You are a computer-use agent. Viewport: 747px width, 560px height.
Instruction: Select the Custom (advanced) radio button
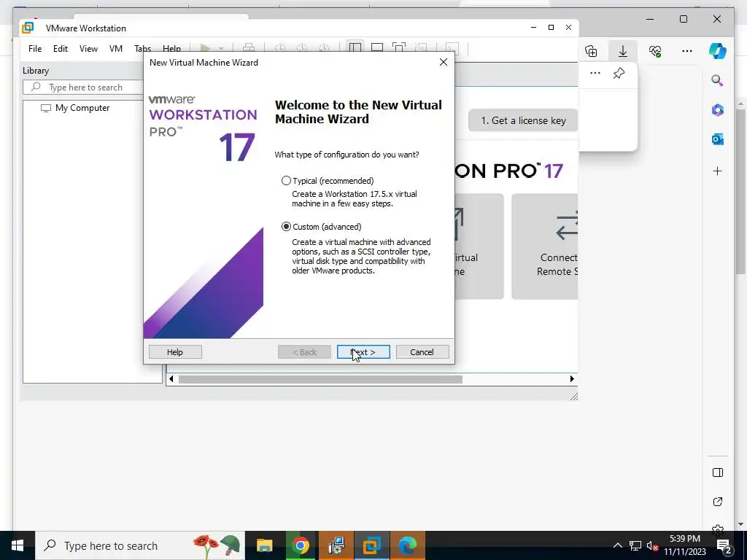click(286, 227)
